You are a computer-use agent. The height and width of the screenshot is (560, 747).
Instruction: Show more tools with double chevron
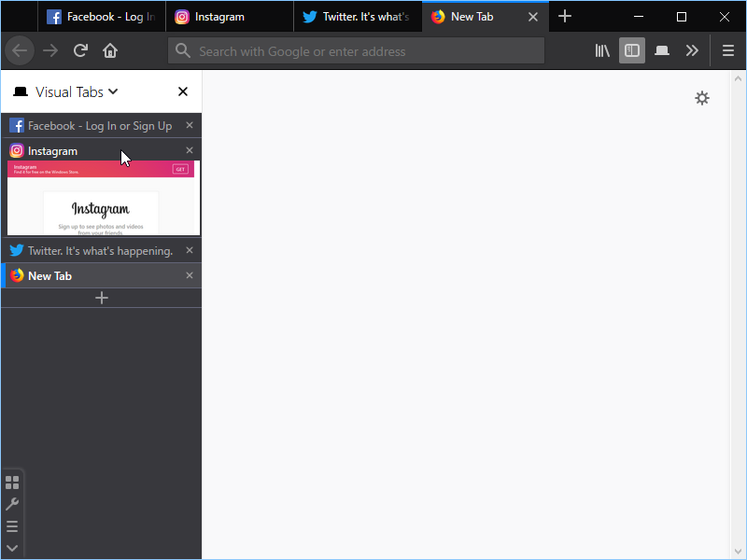pyautogui.click(x=692, y=50)
